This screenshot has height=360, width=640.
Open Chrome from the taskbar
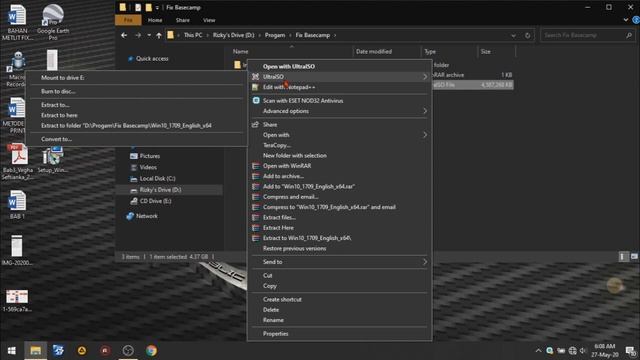(151, 351)
